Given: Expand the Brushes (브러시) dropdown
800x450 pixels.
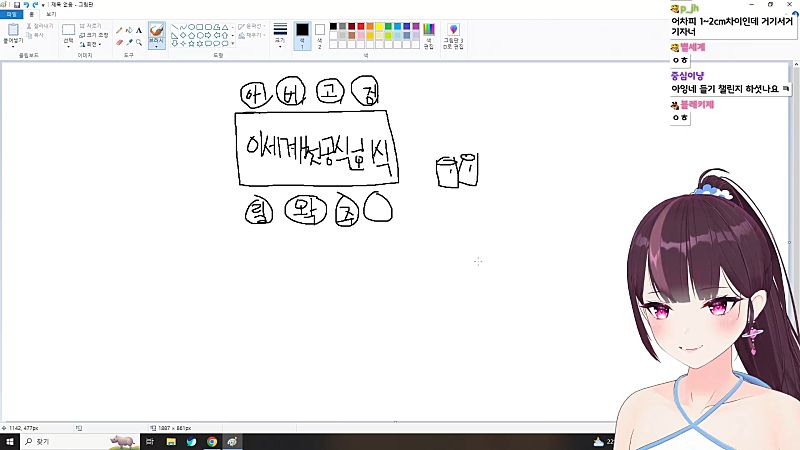Looking at the screenshot, I should tap(157, 46).
